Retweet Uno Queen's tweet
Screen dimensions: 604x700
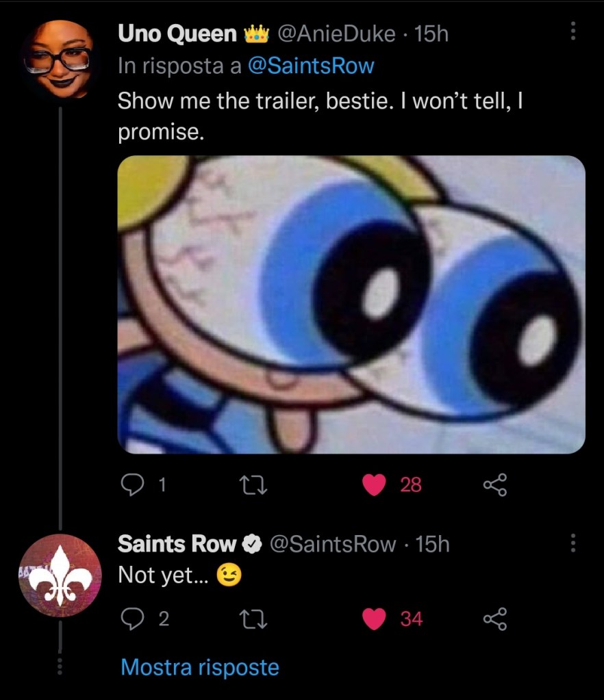pyautogui.click(x=251, y=485)
